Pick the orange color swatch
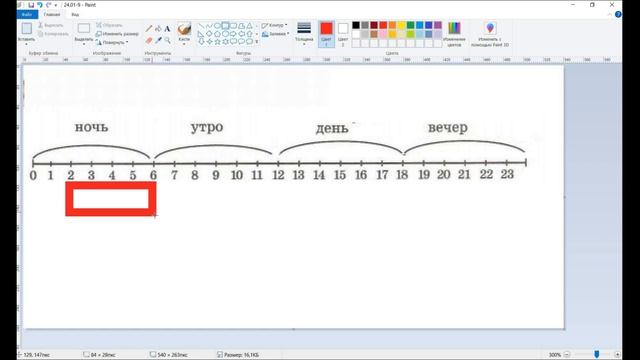 point(392,25)
